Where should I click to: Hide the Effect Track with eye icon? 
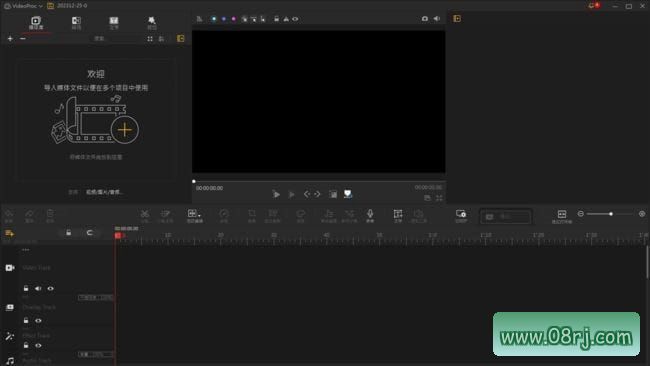tap(38, 345)
